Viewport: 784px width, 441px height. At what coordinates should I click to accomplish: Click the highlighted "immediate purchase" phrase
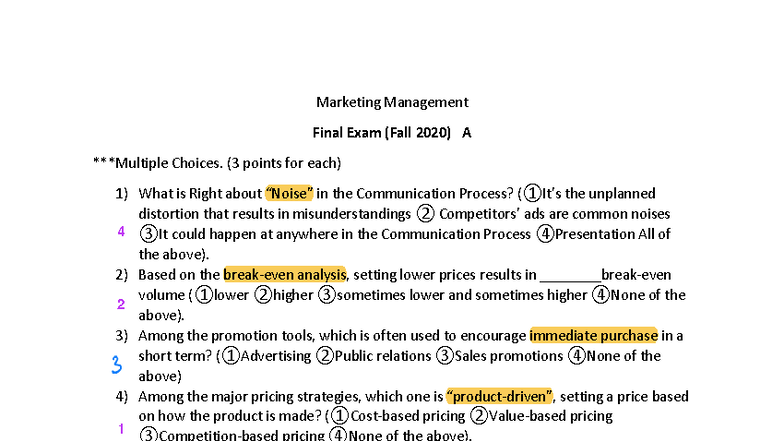(x=593, y=335)
